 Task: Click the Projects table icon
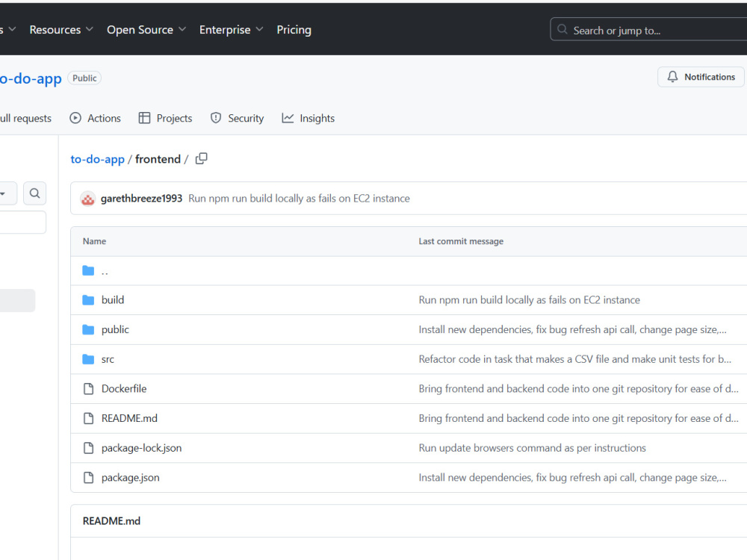pyautogui.click(x=144, y=118)
